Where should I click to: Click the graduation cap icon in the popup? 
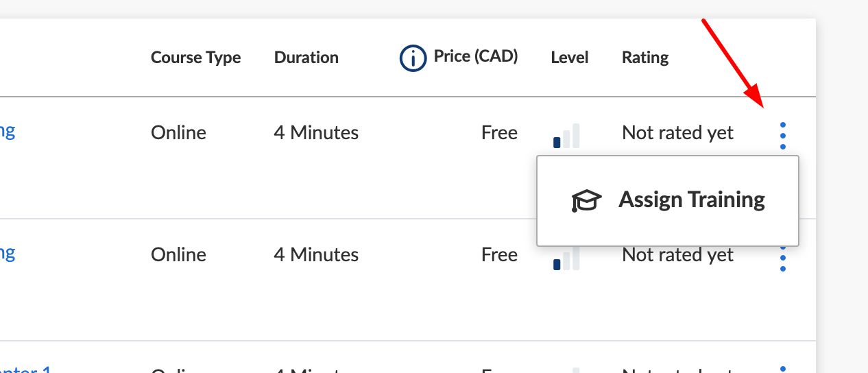(x=586, y=200)
